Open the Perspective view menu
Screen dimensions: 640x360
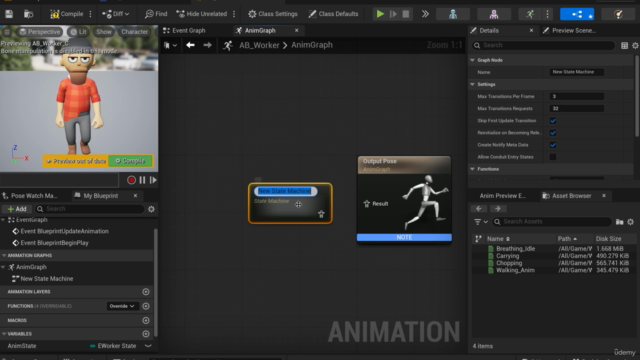[40, 32]
